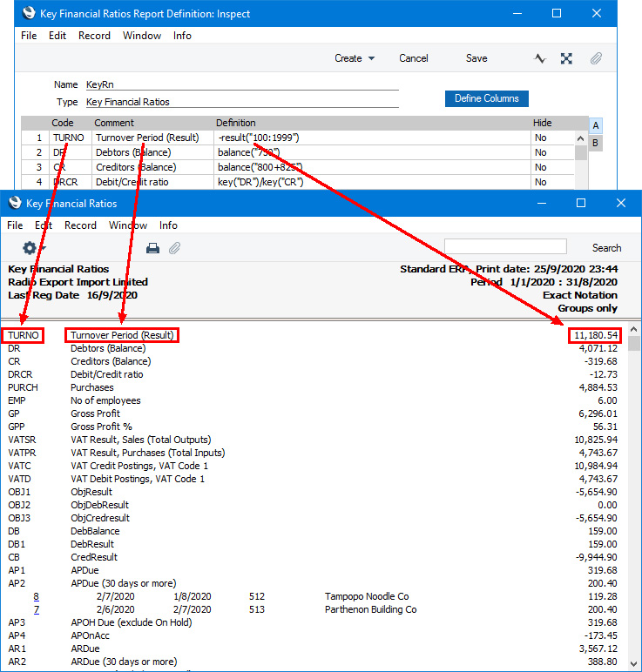Open Info menu in Key Financial Ratios window
This screenshot has height=672, width=642.
(x=168, y=225)
